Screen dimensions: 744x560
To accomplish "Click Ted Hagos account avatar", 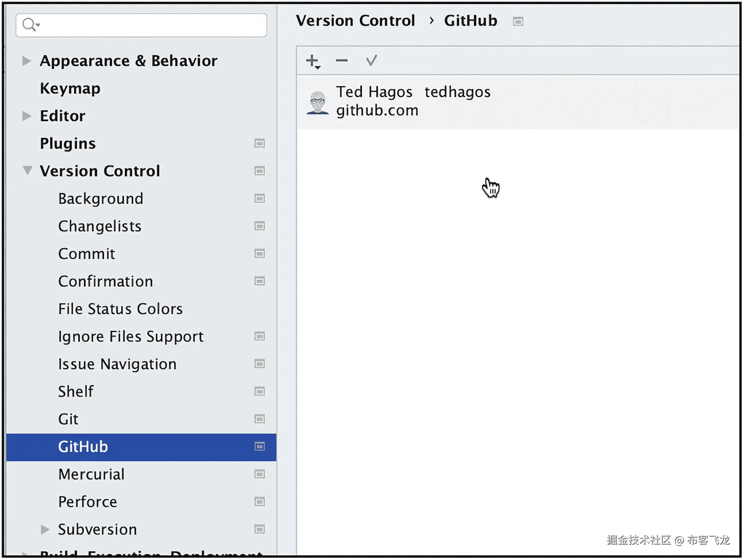I will 318,102.
